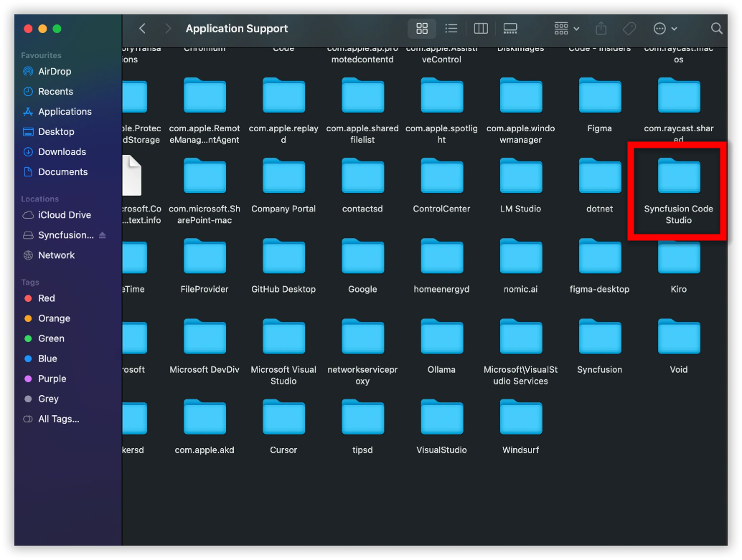Open Downloads from the sidebar
The height and width of the screenshot is (560, 742).
[x=62, y=152]
